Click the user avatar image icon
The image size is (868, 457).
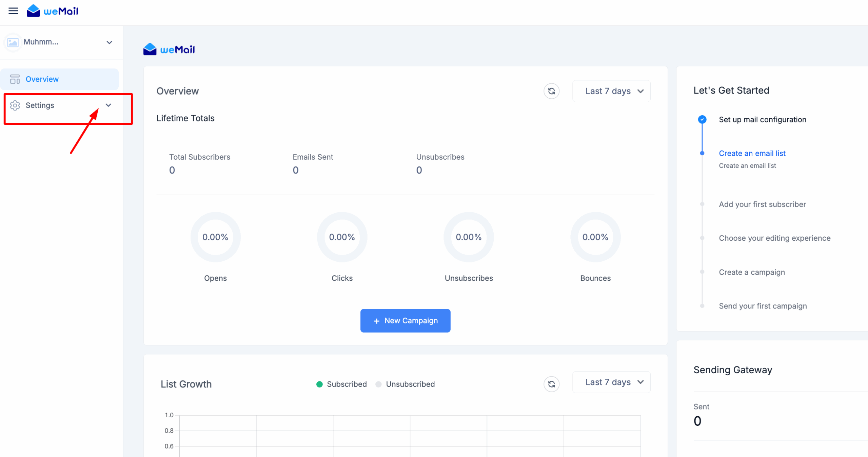pyautogui.click(x=13, y=42)
